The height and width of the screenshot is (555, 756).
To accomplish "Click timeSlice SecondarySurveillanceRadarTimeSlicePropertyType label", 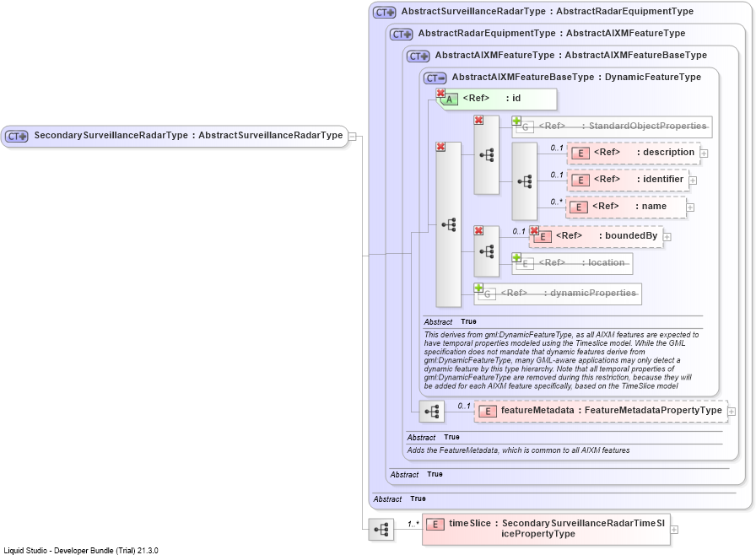I will (x=557, y=529).
